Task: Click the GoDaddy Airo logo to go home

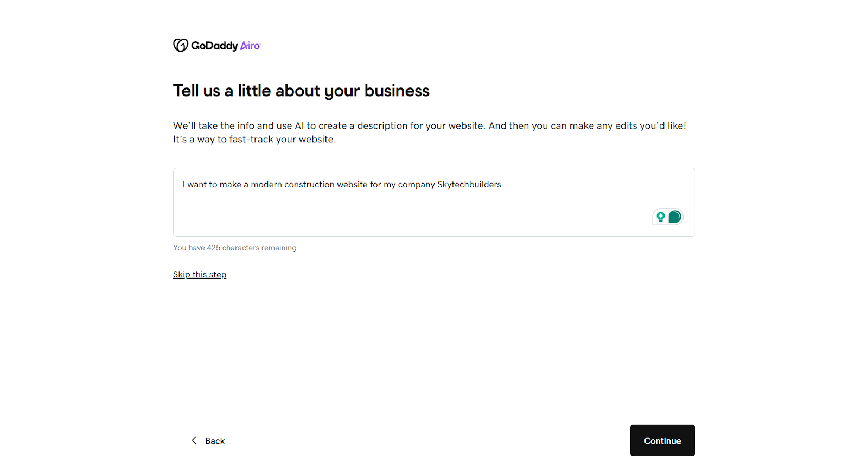Action: (216, 46)
